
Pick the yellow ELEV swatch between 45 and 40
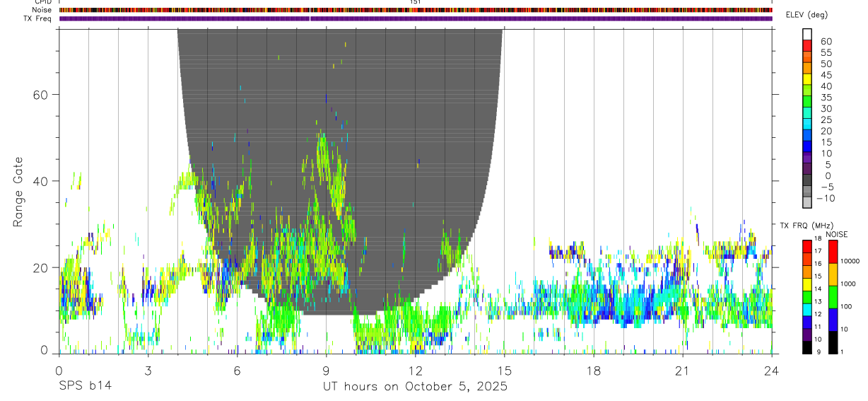tap(807, 79)
